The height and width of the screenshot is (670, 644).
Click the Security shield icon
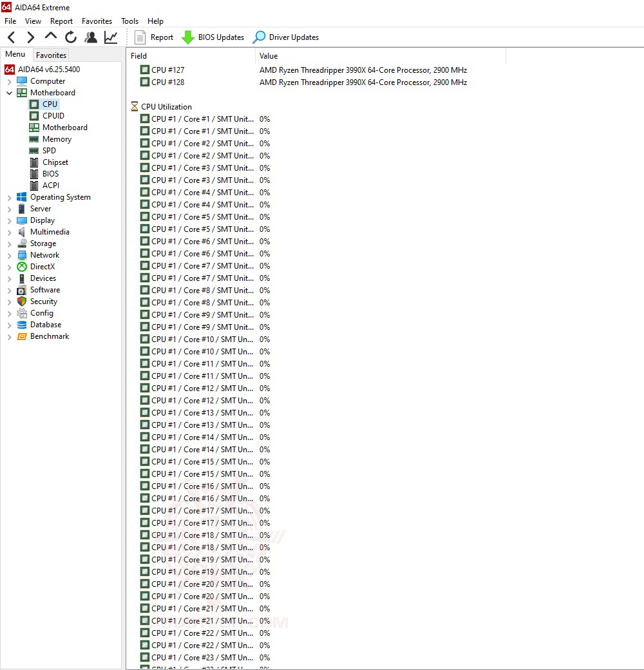click(x=22, y=301)
